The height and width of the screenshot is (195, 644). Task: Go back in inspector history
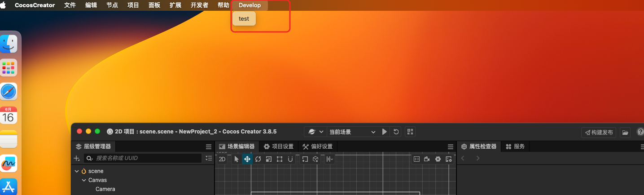click(x=464, y=158)
